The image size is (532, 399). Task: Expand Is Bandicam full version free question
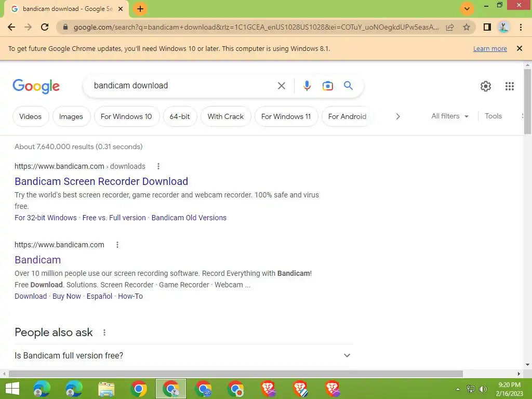183,355
